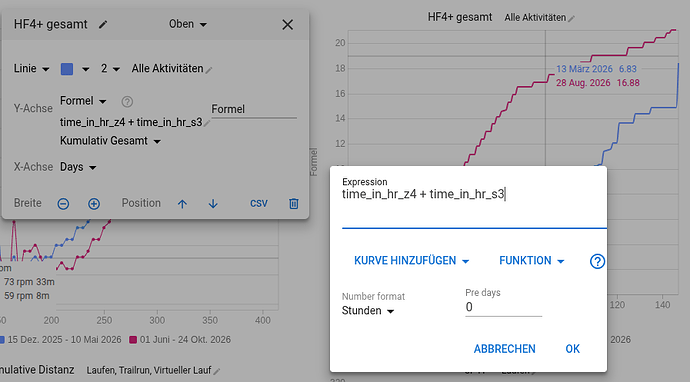The image size is (690, 382).
Task: Delete the chart using trash icon
Action: click(294, 203)
